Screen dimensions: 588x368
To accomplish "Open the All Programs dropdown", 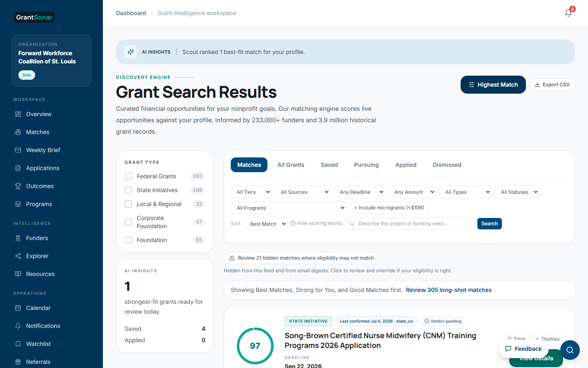I will click(289, 208).
